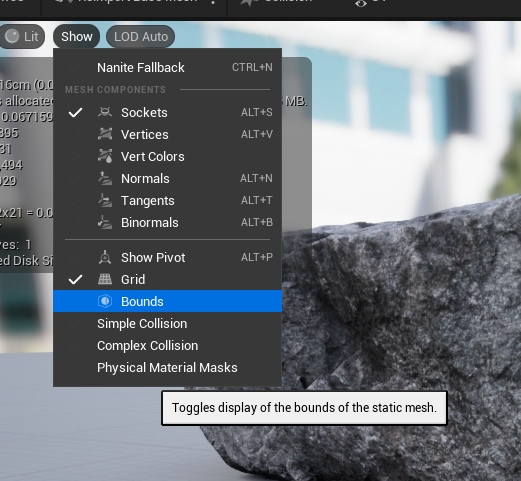Image resolution: width=521 pixels, height=481 pixels.
Task: Click the ALT+V shortcut text
Action: click(x=257, y=134)
